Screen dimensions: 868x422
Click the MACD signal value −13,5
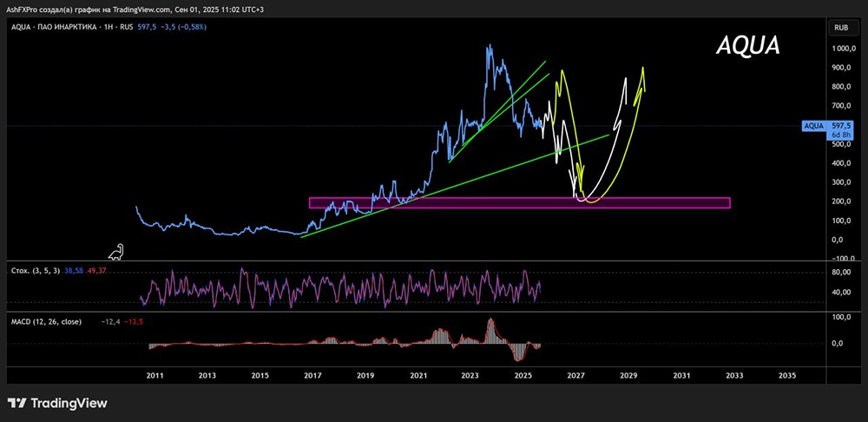[x=134, y=321]
